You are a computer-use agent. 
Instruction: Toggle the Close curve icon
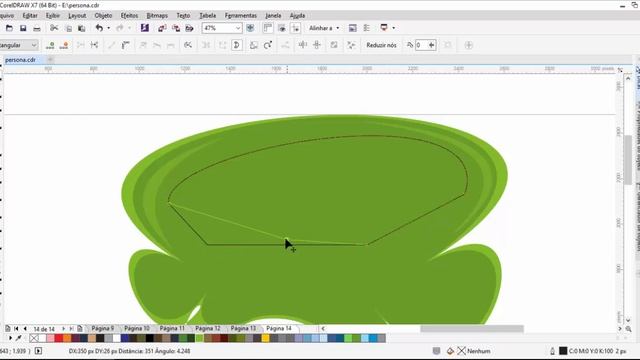pos(236,45)
